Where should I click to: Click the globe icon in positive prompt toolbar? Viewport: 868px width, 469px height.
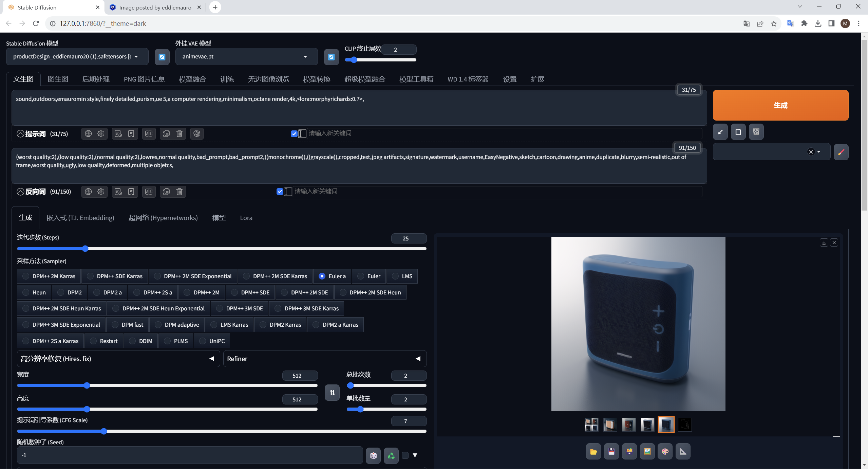[x=88, y=133]
